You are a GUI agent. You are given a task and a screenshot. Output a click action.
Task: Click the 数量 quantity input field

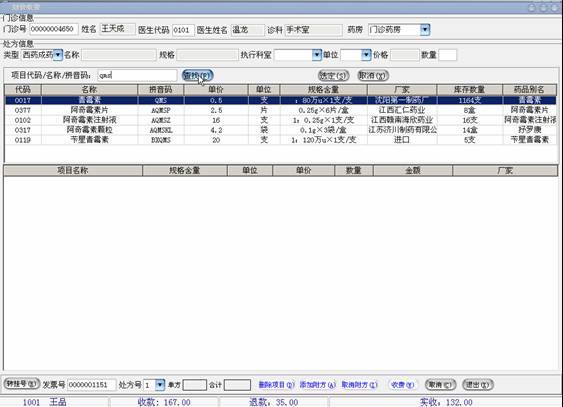(x=448, y=55)
